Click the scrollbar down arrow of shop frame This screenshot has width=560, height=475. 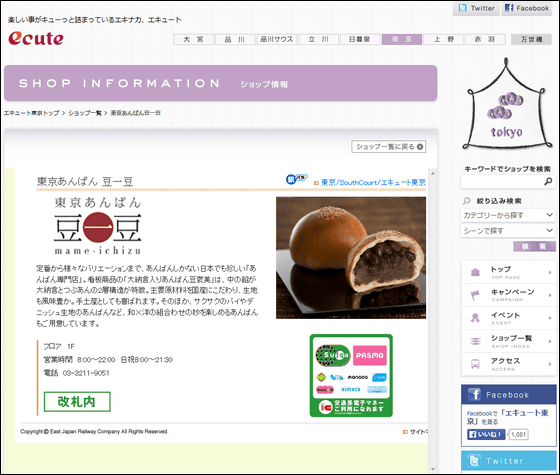coord(432,469)
